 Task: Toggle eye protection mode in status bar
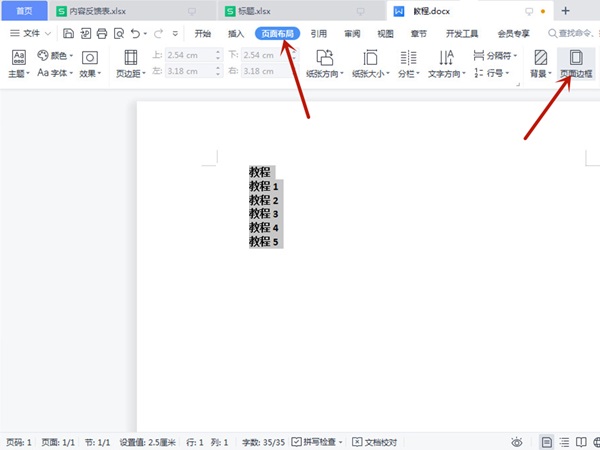pos(517,441)
